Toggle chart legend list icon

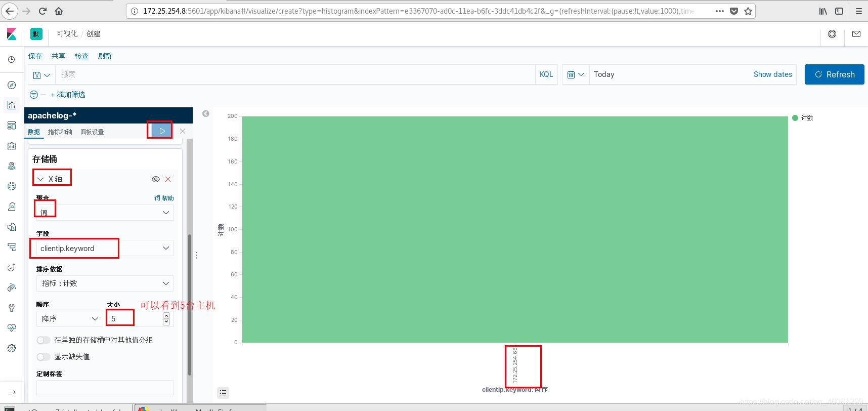click(x=223, y=392)
